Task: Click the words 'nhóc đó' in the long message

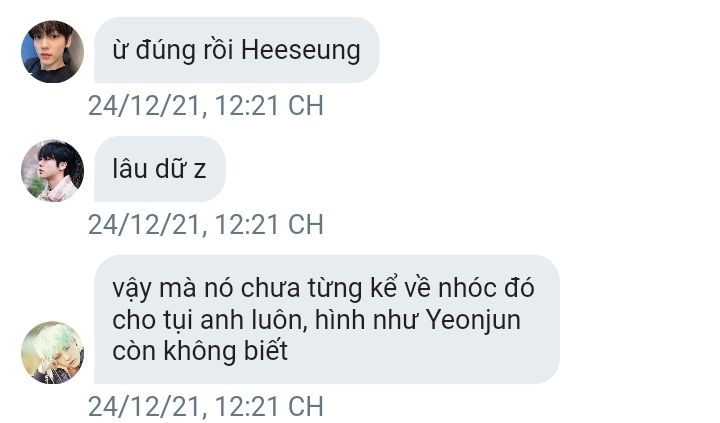Action: click(486, 288)
